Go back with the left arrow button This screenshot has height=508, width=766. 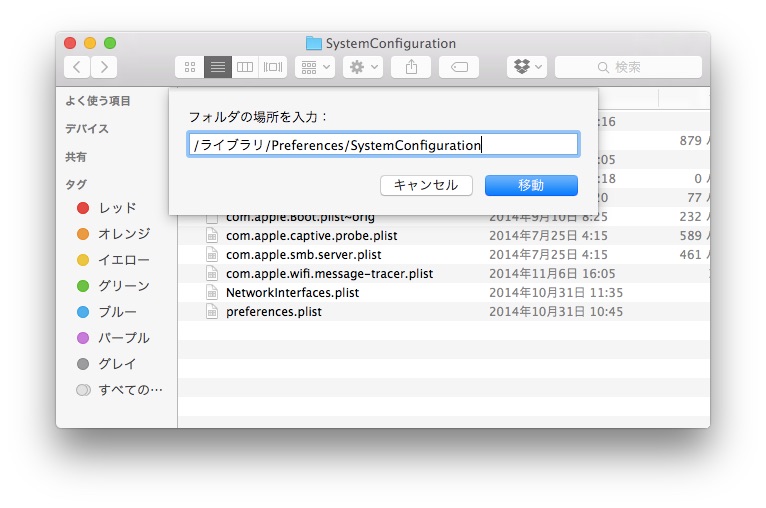[x=77, y=67]
